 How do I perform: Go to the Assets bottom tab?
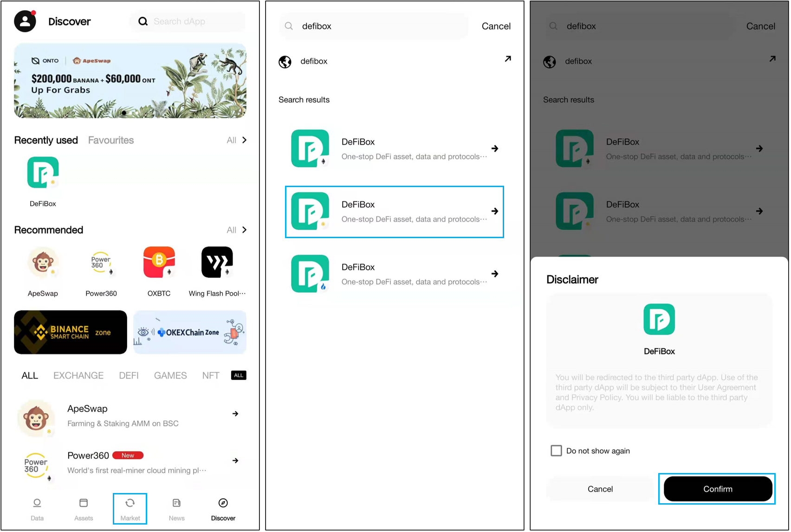coord(84,509)
